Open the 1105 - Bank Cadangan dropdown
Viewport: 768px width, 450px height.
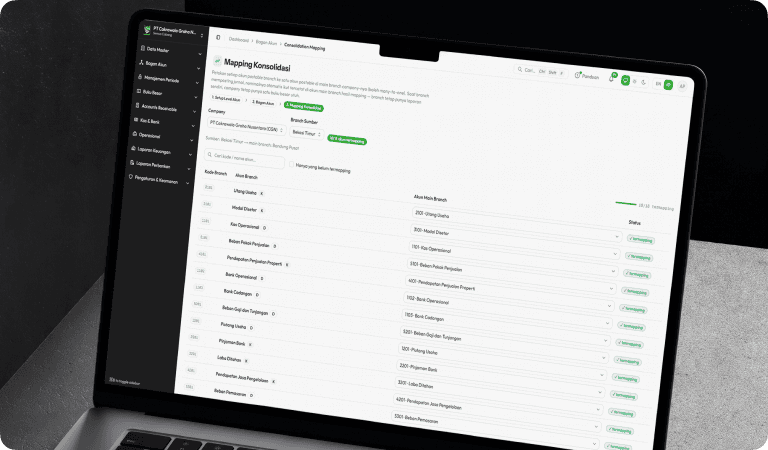click(x=504, y=329)
